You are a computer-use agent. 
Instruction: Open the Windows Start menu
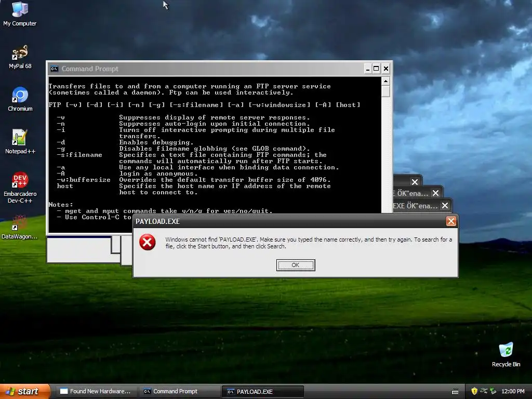[24, 391]
